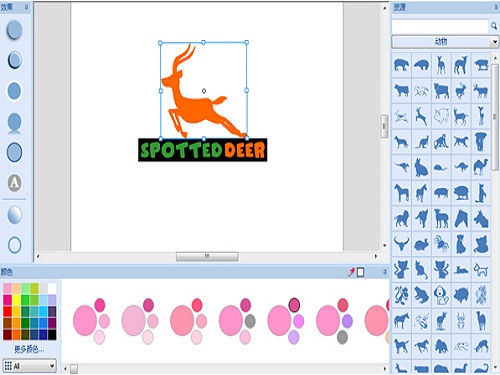Apply the flat solid circle effect
Image resolution: width=500 pixels, height=375 pixels.
(14, 91)
